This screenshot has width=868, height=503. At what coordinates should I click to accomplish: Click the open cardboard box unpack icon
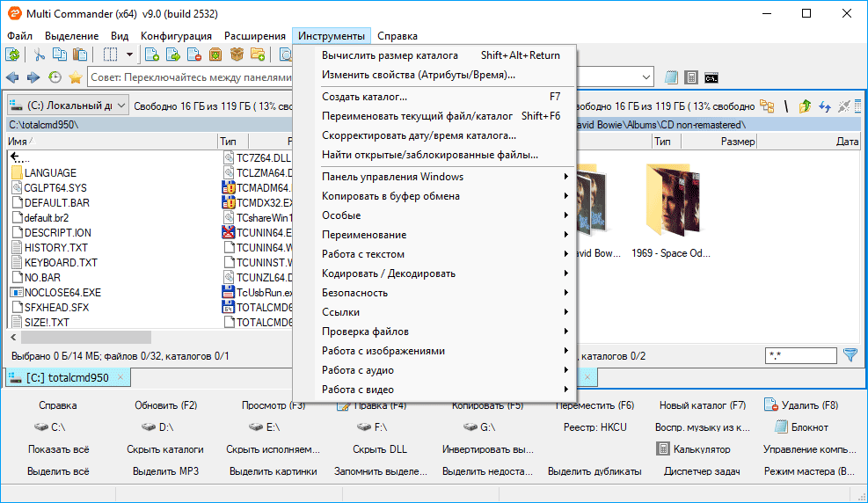click(237, 55)
